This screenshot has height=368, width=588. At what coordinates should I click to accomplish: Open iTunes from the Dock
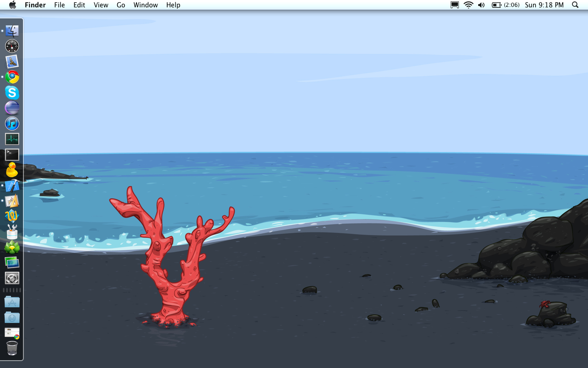tap(12, 123)
